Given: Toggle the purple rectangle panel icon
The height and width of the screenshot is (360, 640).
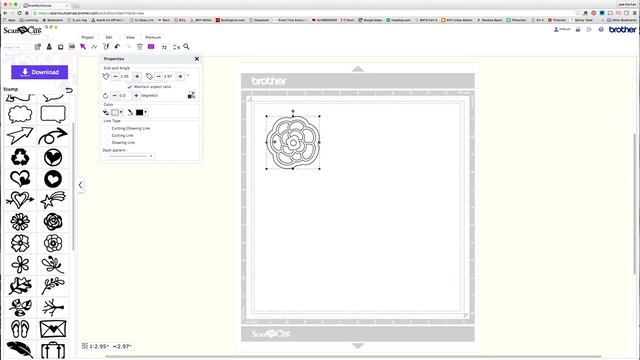Looking at the screenshot, I should pos(151,47).
